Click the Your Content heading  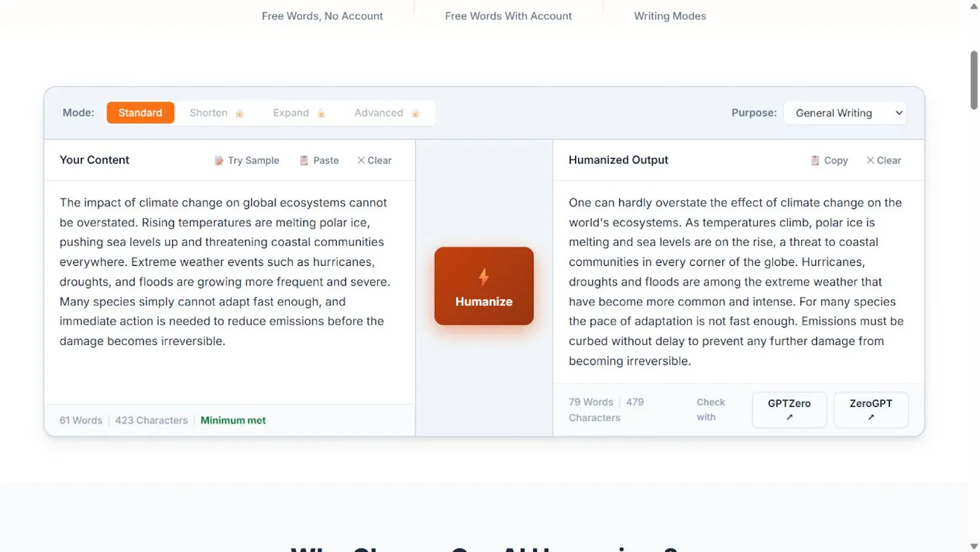(x=94, y=160)
